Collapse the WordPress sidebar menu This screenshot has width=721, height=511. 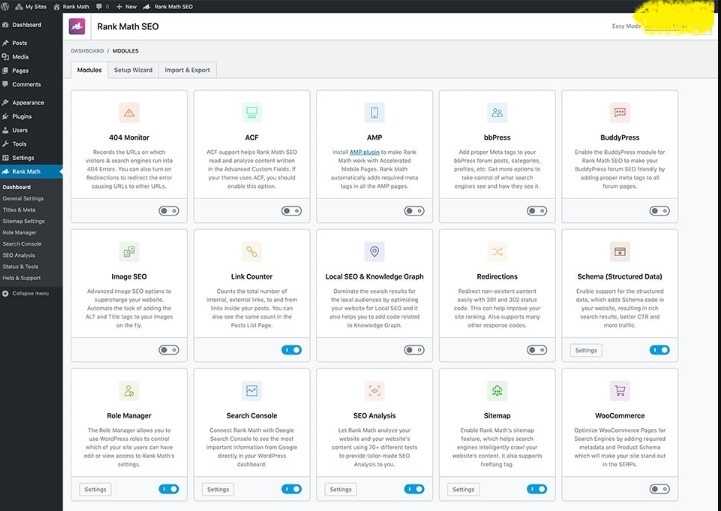tap(25, 293)
